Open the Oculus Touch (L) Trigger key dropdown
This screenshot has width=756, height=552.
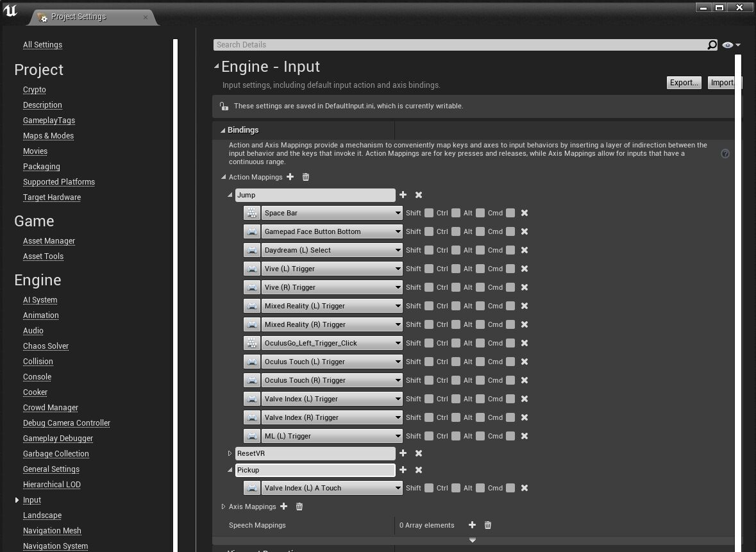(332, 362)
